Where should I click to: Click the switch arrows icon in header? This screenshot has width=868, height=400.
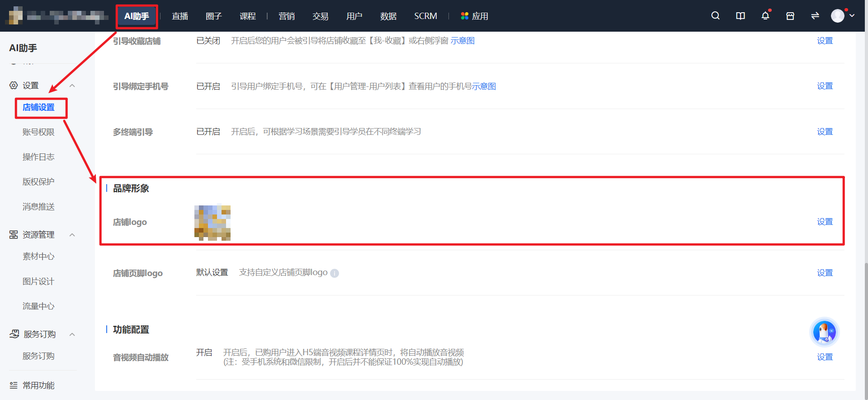[815, 16]
